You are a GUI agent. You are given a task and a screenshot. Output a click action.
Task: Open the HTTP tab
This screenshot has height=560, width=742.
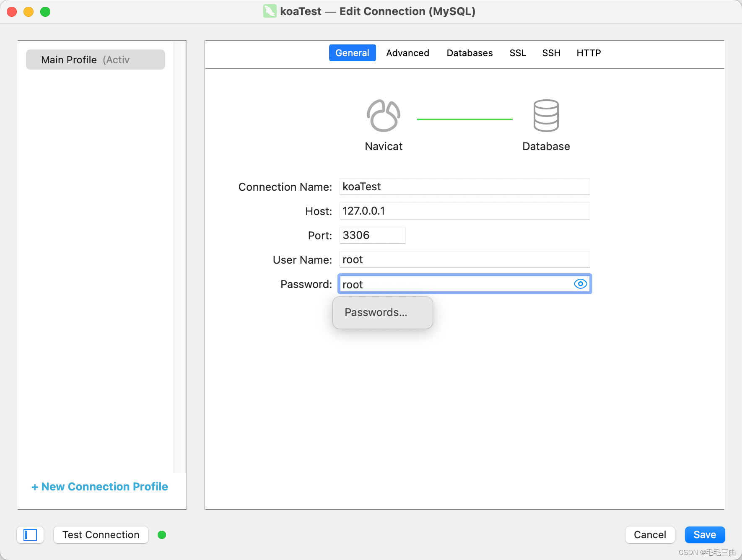click(x=589, y=53)
